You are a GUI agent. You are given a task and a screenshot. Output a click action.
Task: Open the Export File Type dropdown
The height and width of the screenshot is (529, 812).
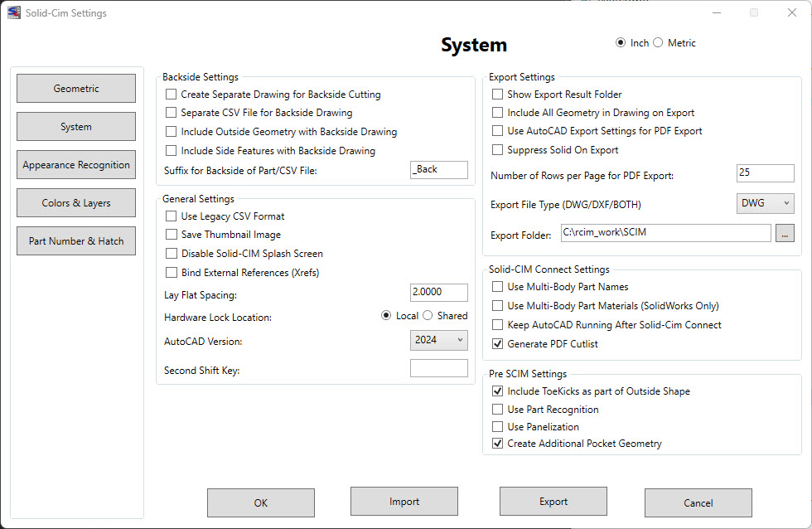click(x=765, y=203)
